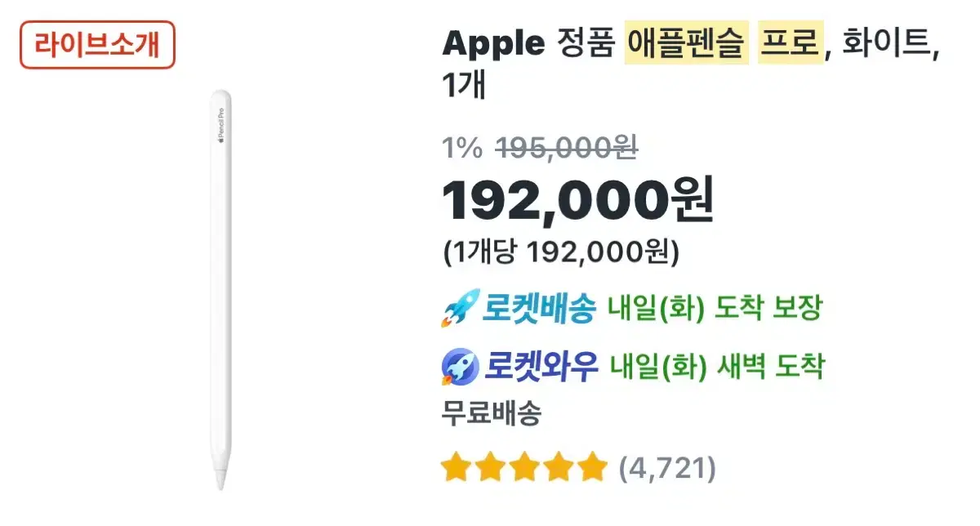Click the per-unit price (1개당 192,000원)
This screenshot has width=980, height=526.
(x=560, y=252)
